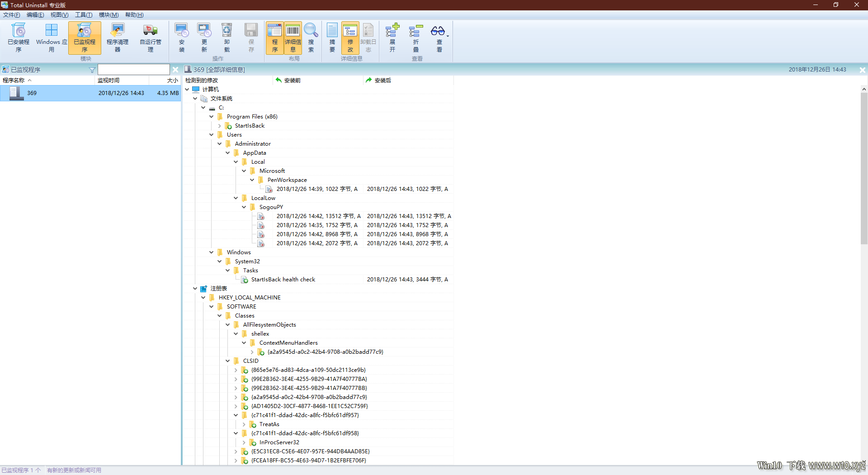Viewport: 868px width, 475px height.
Task: Sort by 大小 column header
Action: tap(165, 80)
